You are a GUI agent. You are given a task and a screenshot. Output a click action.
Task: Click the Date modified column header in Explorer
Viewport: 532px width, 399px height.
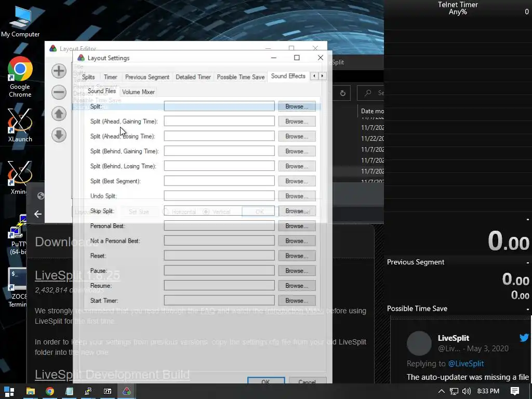pyautogui.click(x=372, y=111)
